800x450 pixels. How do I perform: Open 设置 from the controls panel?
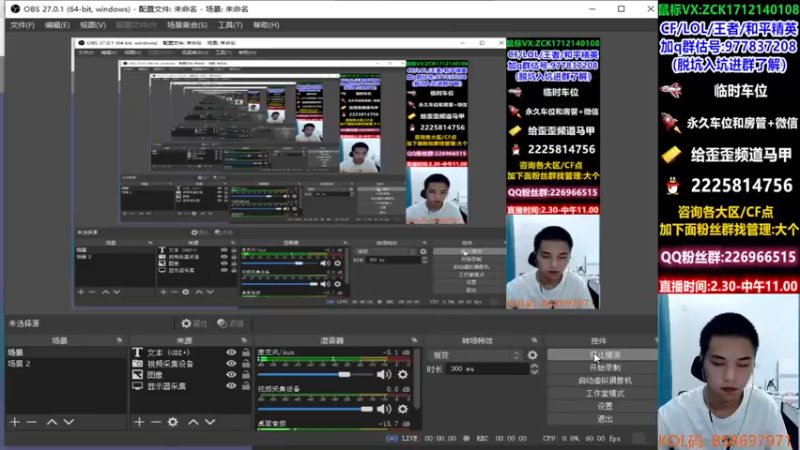pyautogui.click(x=604, y=406)
